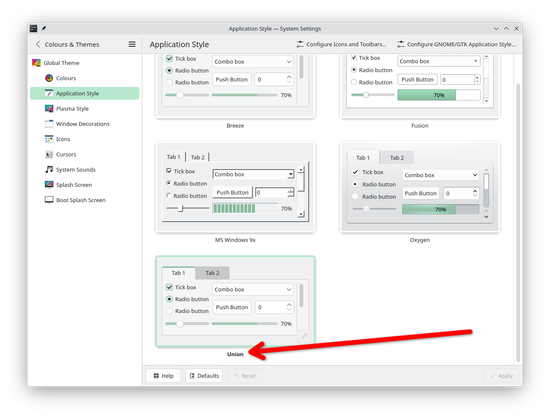Click the spin box in Oxygen preview
This screenshot has width=550, height=419.
pos(461,193)
